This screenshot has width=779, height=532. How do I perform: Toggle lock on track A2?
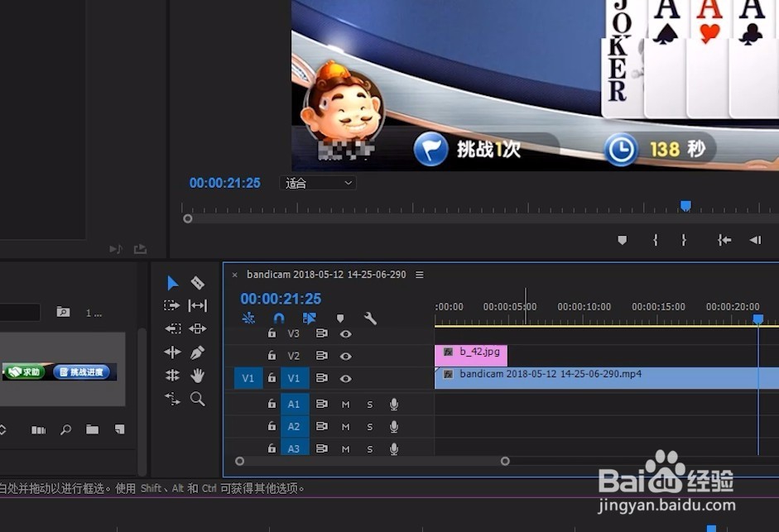click(x=272, y=426)
